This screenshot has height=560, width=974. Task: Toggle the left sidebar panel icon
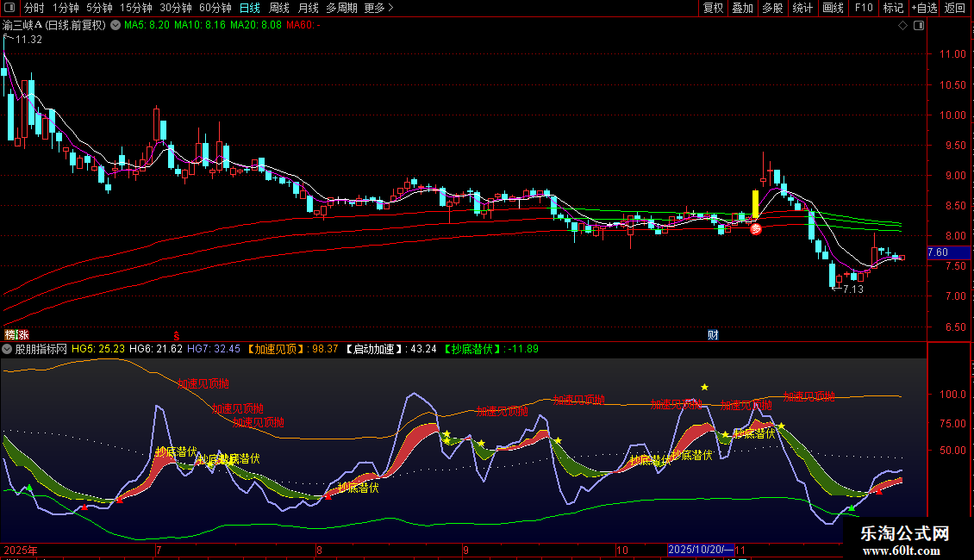(x=10, y=9)
